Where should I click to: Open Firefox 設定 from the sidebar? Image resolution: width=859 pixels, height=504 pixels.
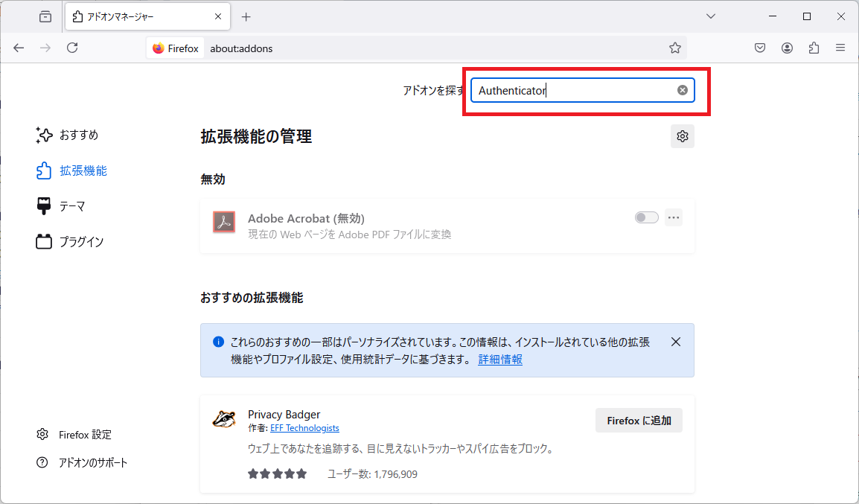[84, 434]
